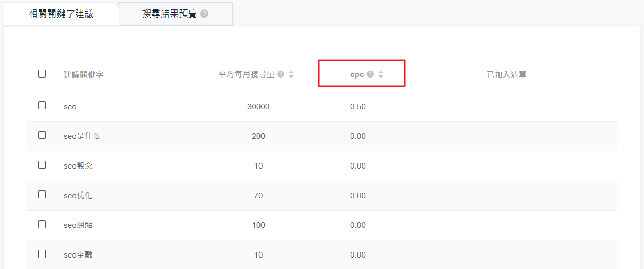The width and height of the screenshot is (644, 269).
Task: Click the 建議關鍵字 column header
Action: point(83,75)
